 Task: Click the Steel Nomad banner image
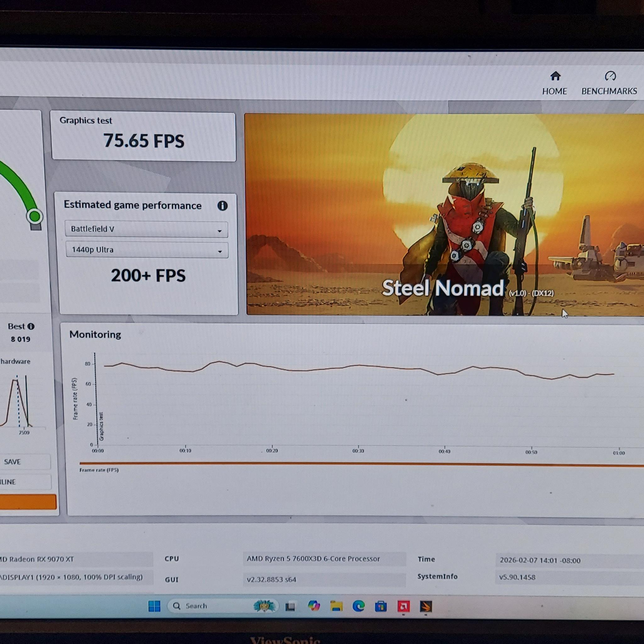point(445,215)
